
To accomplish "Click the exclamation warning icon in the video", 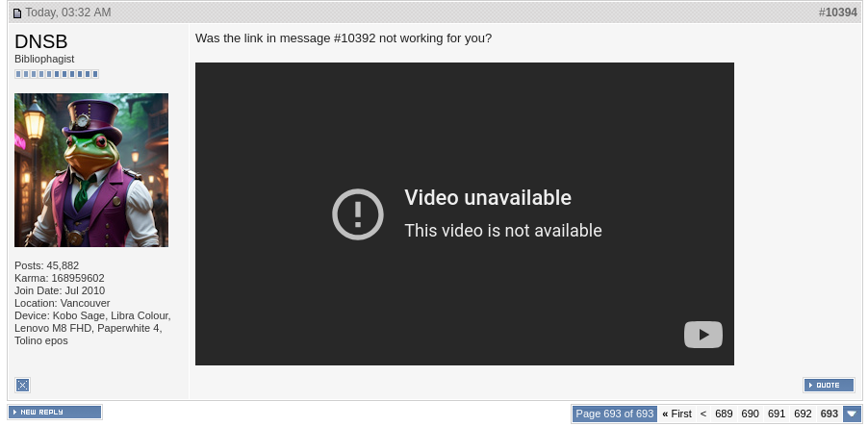I will coord(358,214).
